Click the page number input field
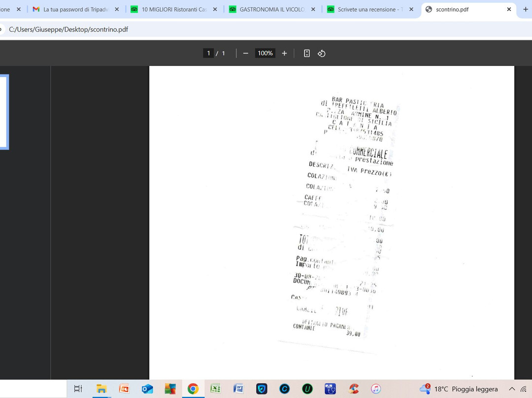Screen dimensions: 532x398 208,53
